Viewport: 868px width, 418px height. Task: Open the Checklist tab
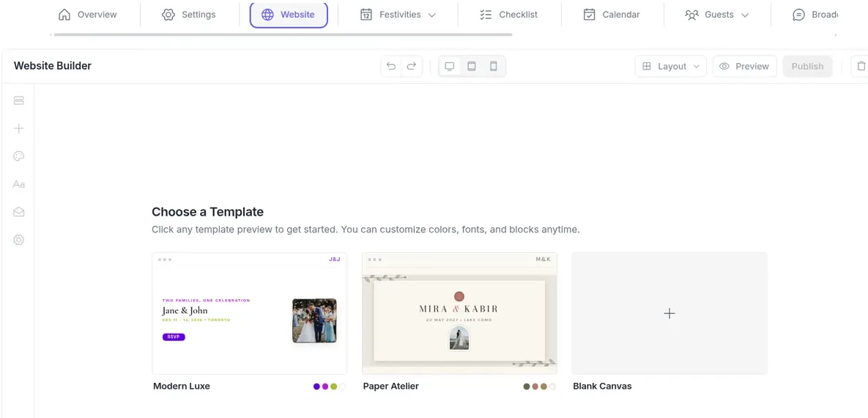509,15
